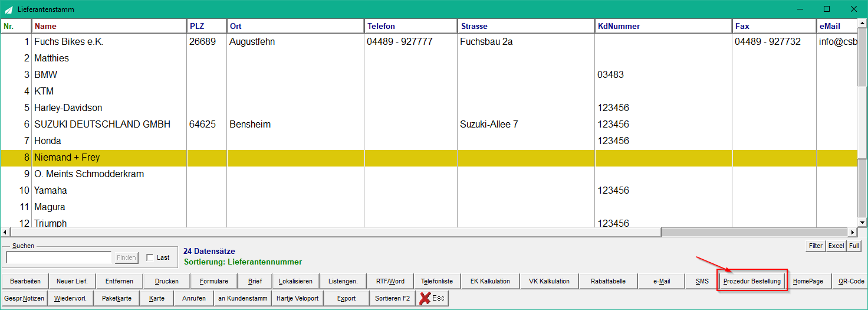
Task: Click the horizontal scrollbar left arrow
Action: (5, 232)
